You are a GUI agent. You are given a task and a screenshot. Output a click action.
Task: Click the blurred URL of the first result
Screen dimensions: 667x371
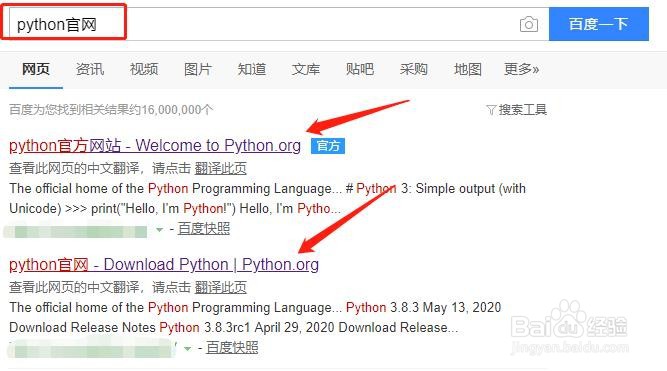coord(76,231)
